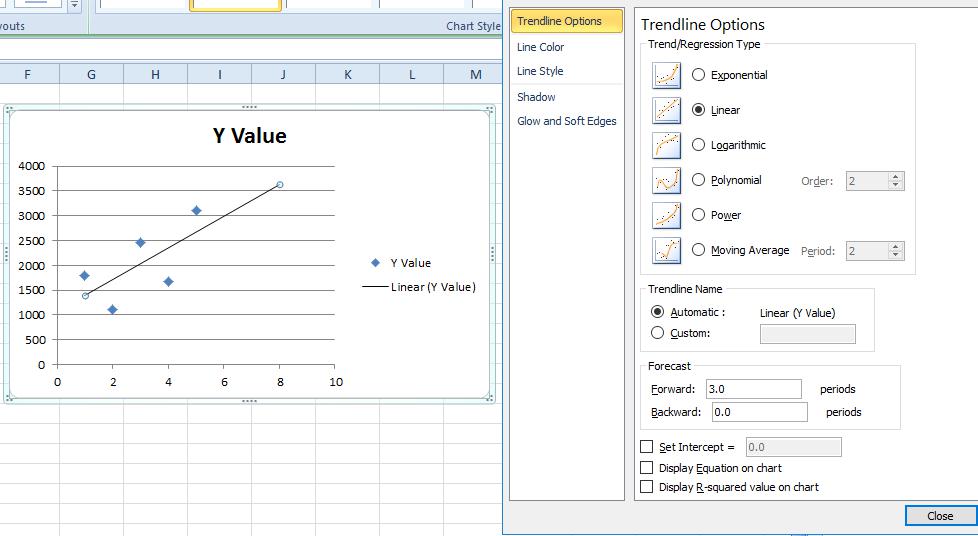Click the 10 horizontal axis label
Viewport: 978px width, 536px height.
(336, 382)
